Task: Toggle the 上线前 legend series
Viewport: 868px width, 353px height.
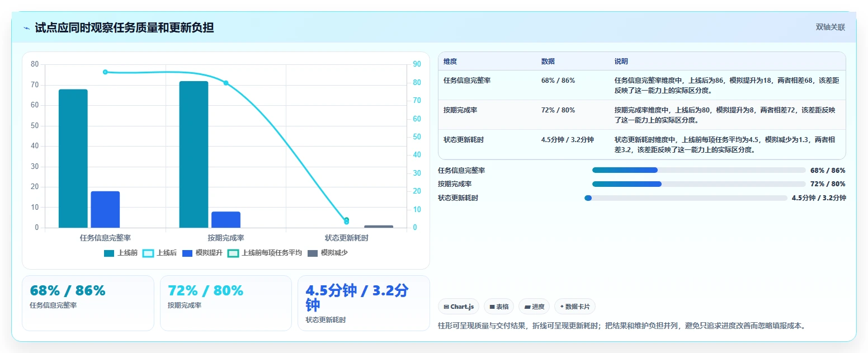Action: (121, 253)
